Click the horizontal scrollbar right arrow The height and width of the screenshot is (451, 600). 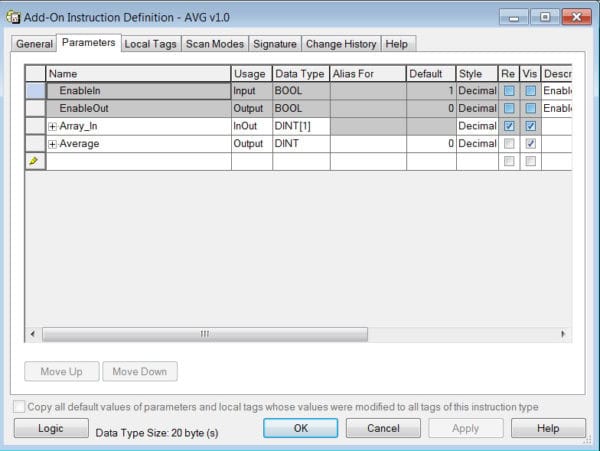[563, 334]
